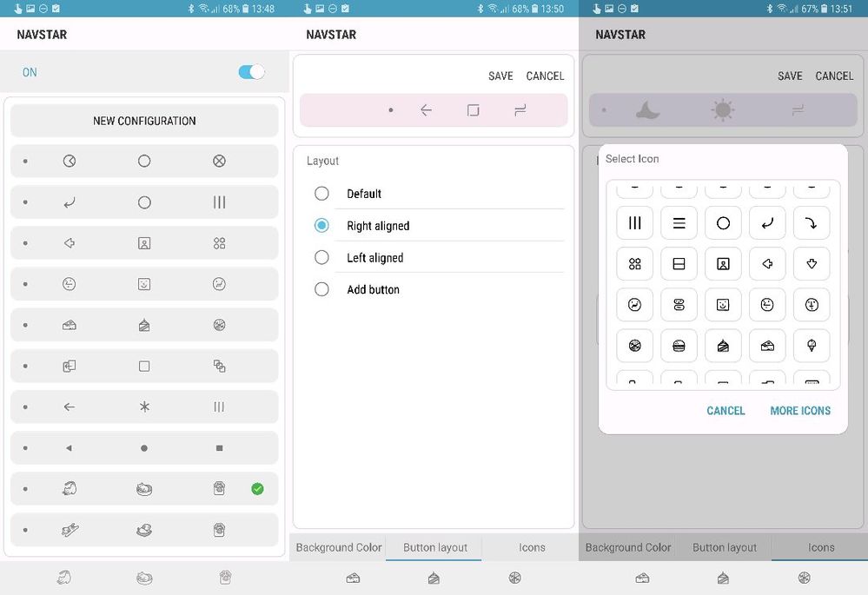
Task: Pick the hamburger lines icon in Select Icon grid
Action: (679, 223)
